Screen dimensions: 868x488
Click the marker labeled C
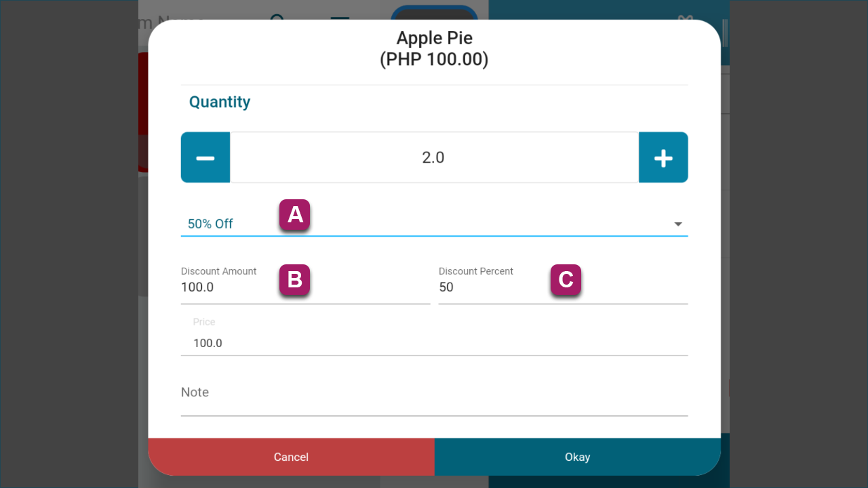click(566, 280)
